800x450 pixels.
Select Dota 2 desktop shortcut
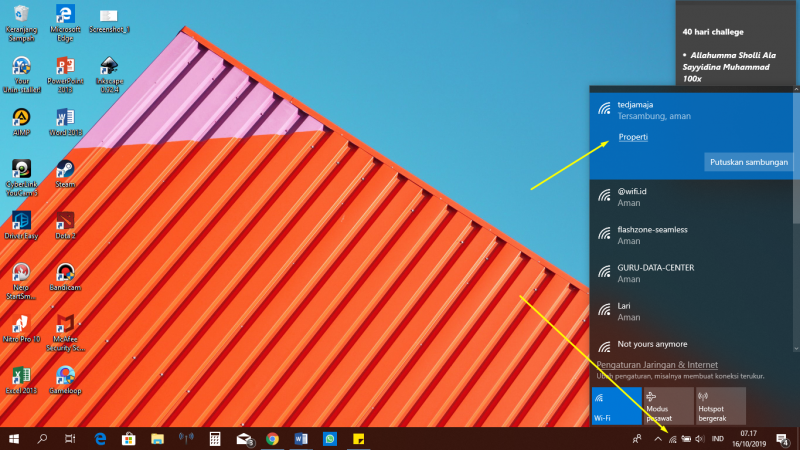pyautogui.click(x=65, y=225)
